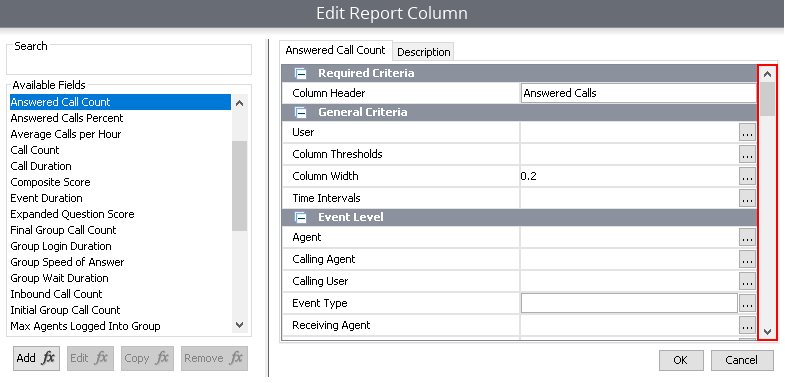Select the Expanded Question Score field
The width and height of the screenshot is (785, 383).
[x=120, y=214]
